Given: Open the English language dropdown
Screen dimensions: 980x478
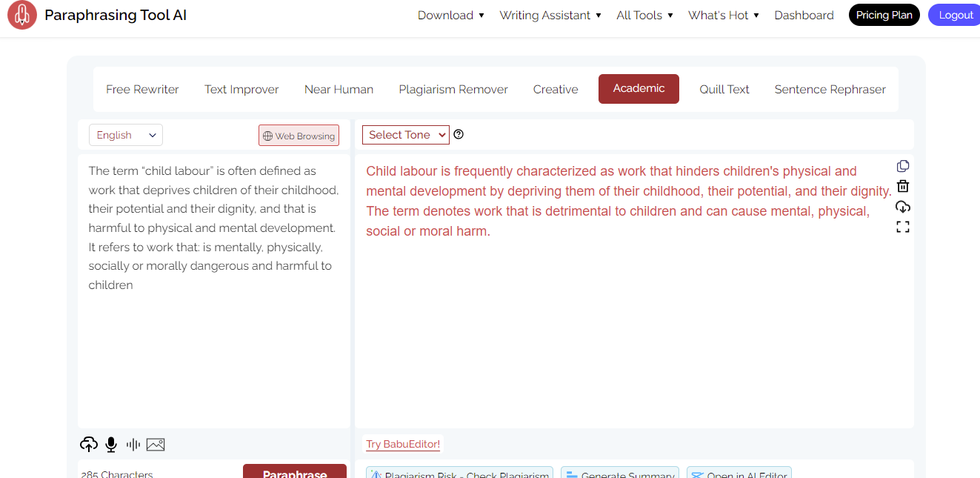Looking at the screenshot, I should pyautogui.click(x=126, y=135).
